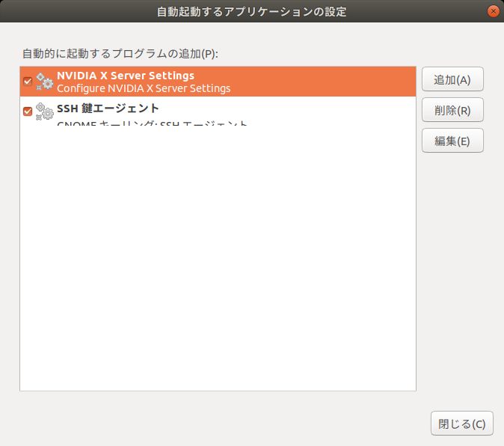Click the SSH 鍵エージェント gear icon
The height and width of the screenshot is (446, 504).
click(x=44, y=111)
